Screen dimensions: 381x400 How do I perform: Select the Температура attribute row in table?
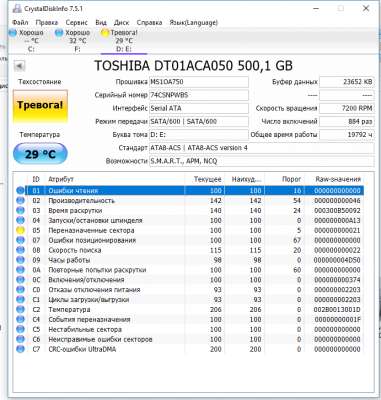pos(189,310)
